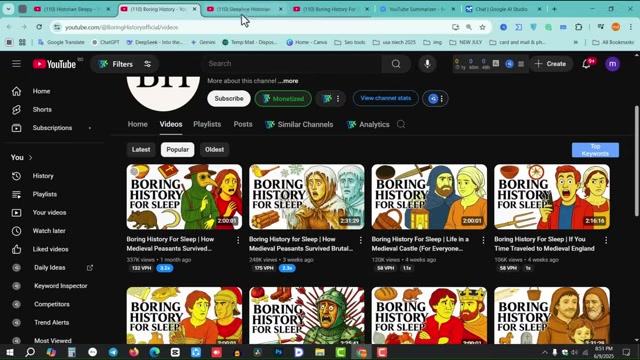Open the frozen peasants video thumbnail

307,197
